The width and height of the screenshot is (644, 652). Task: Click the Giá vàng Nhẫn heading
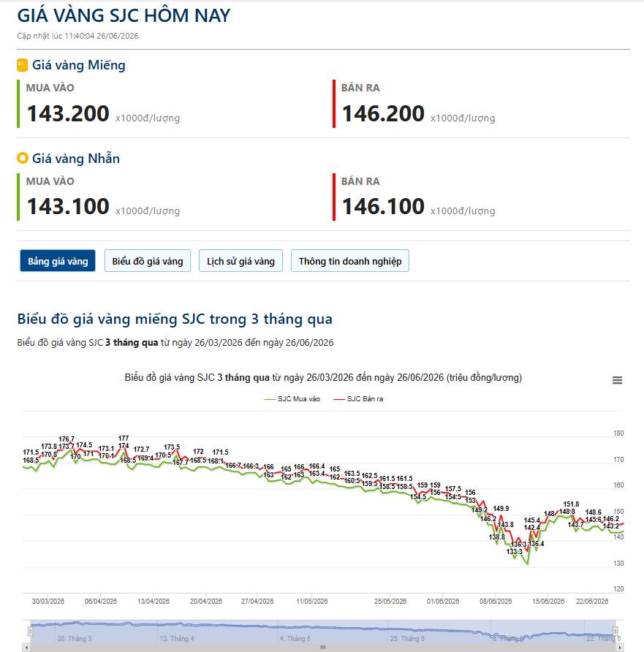[x=76, y=158]
